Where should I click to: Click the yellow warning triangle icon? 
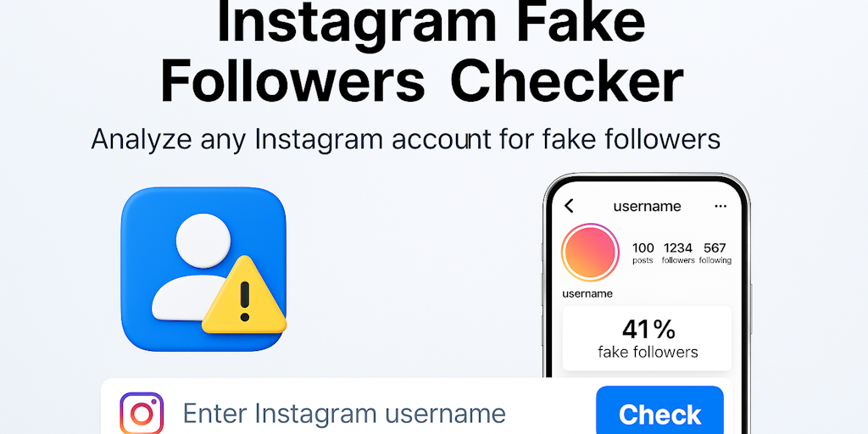(x=244, y=297)
